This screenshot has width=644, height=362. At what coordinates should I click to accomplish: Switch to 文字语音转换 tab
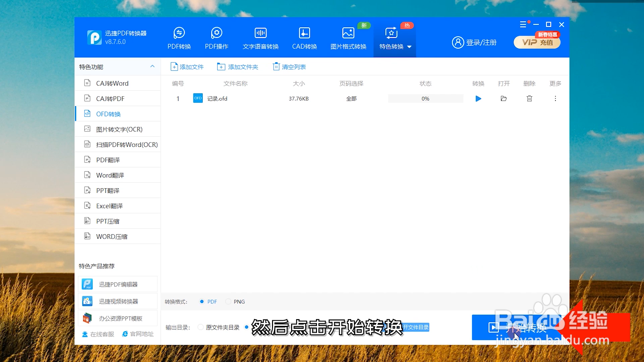coord(261,38)
